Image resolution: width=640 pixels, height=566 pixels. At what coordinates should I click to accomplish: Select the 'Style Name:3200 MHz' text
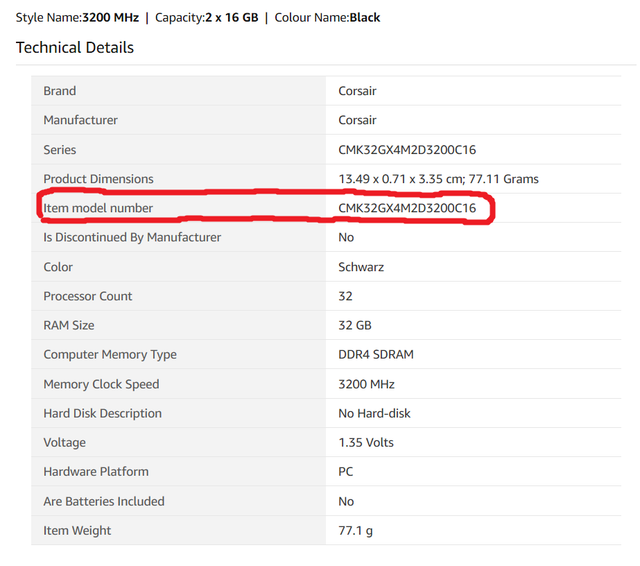[x=77, y=18]
